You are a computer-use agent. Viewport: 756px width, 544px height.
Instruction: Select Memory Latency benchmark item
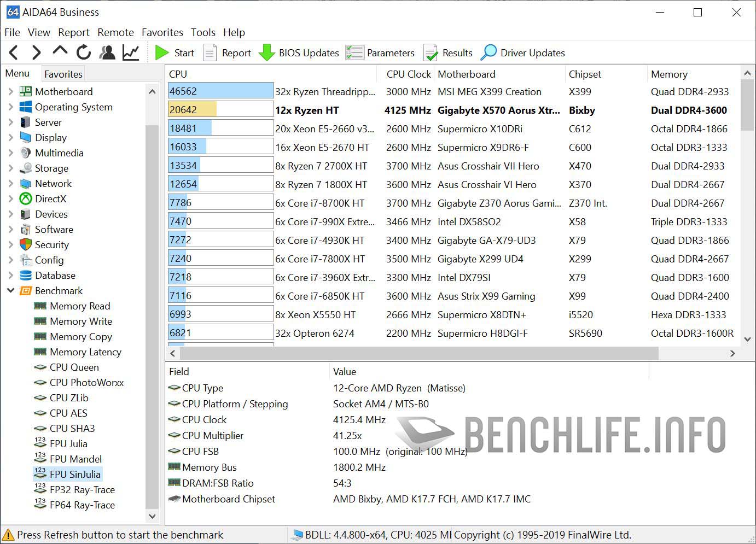[85, 352]
